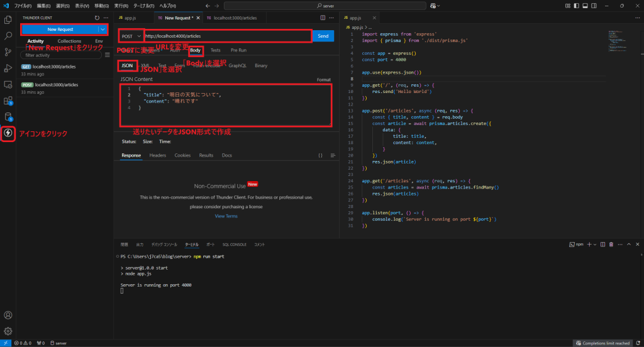Image resolution: width=644 pixels, height=347 pixels.
Task: Toggle the secondary sidebar layout icon
Action: pos(594,6)
